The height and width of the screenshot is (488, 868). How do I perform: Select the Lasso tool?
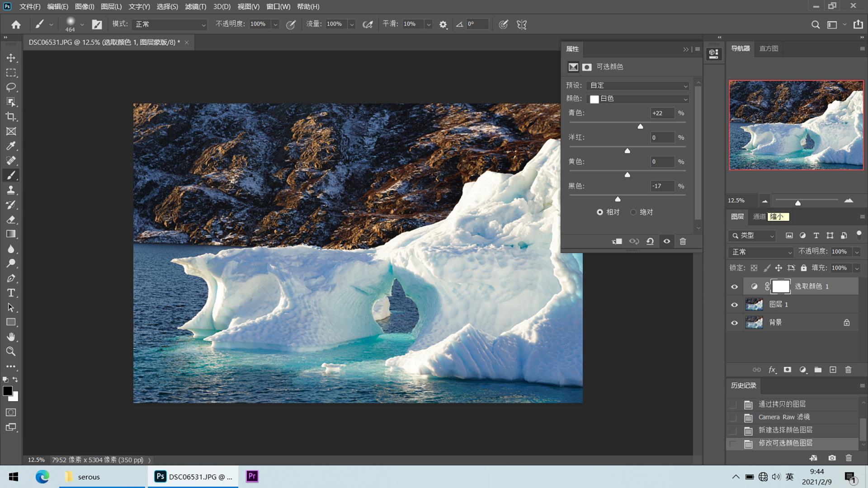tap(11, 87)
